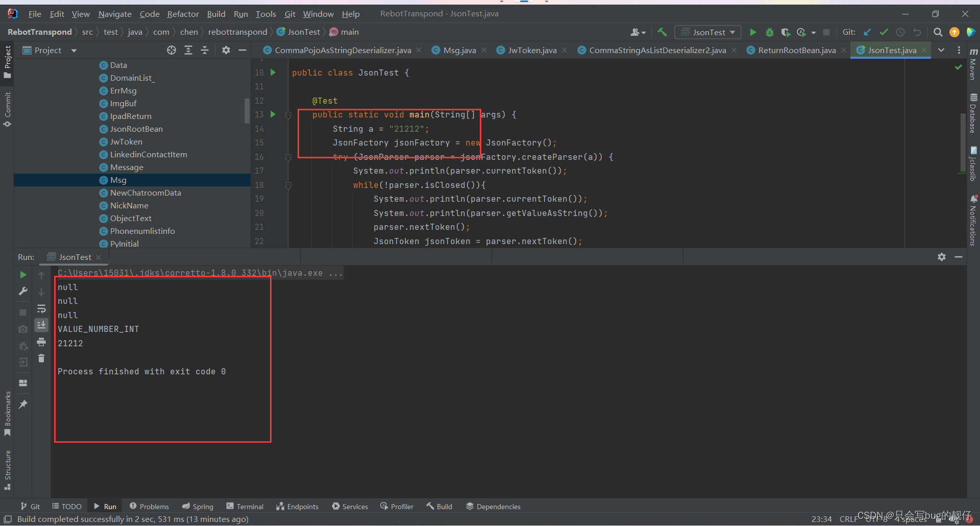Commit changes with the checkmark icon
This screenshot has height=526, width=980.
click(x=885, y=32)
